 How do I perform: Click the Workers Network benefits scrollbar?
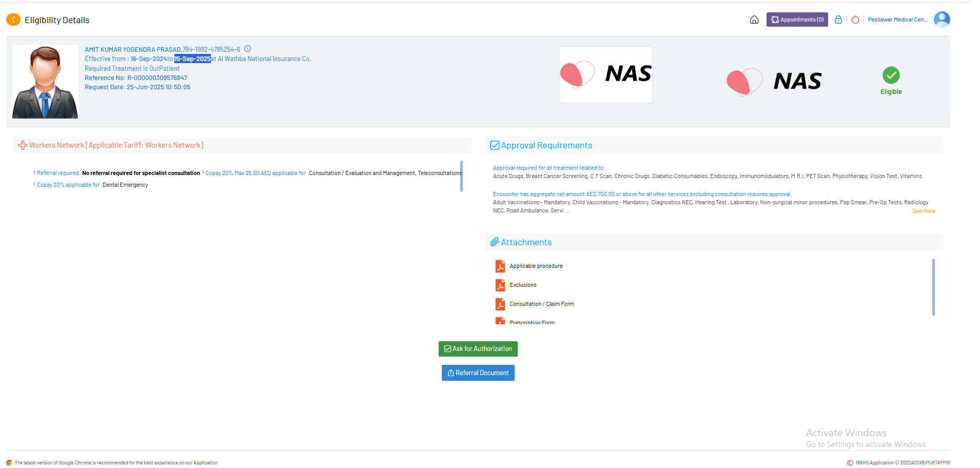coord(461,176)
